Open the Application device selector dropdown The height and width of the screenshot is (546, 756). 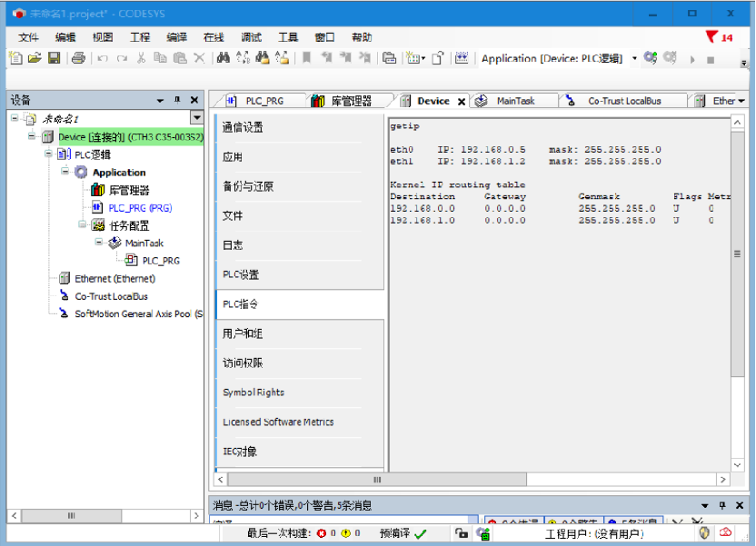click(x=634, y=58)
